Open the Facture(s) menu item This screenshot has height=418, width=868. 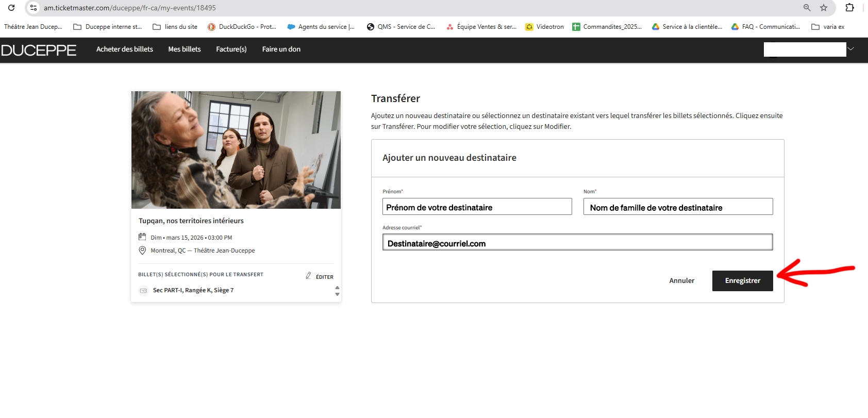pos(231,49)
